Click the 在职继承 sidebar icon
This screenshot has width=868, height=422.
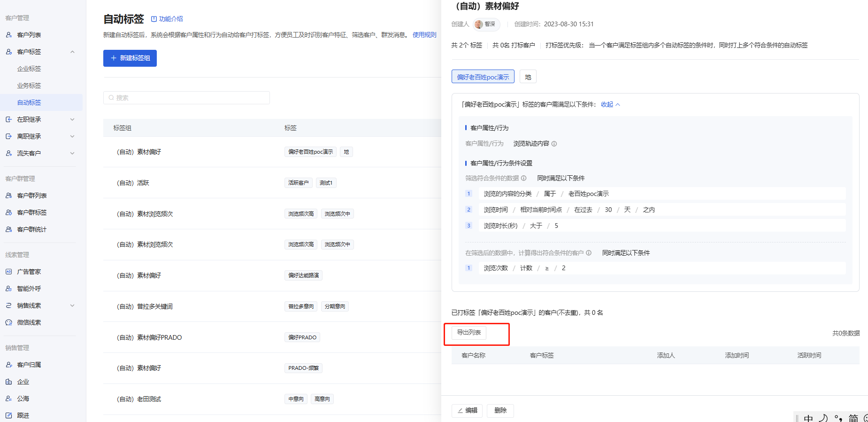click(x=9, y=119)
